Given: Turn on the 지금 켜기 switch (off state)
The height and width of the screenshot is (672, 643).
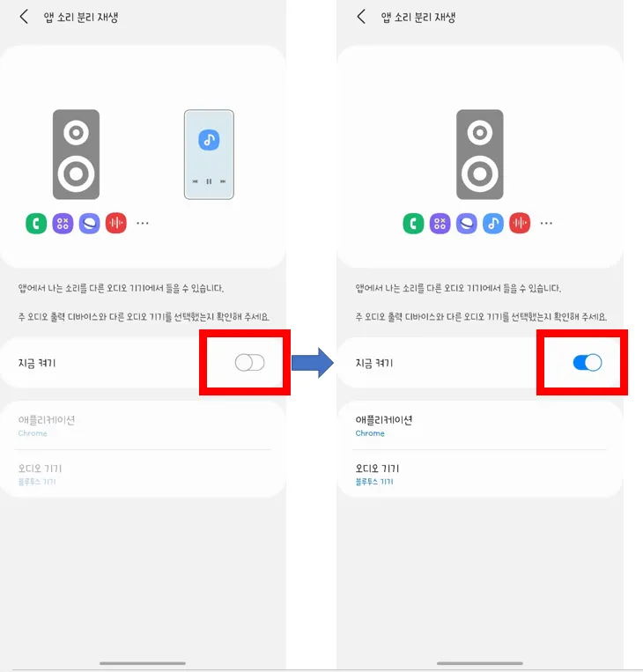Looking at the screenshot, I should (x=250, y=363).
